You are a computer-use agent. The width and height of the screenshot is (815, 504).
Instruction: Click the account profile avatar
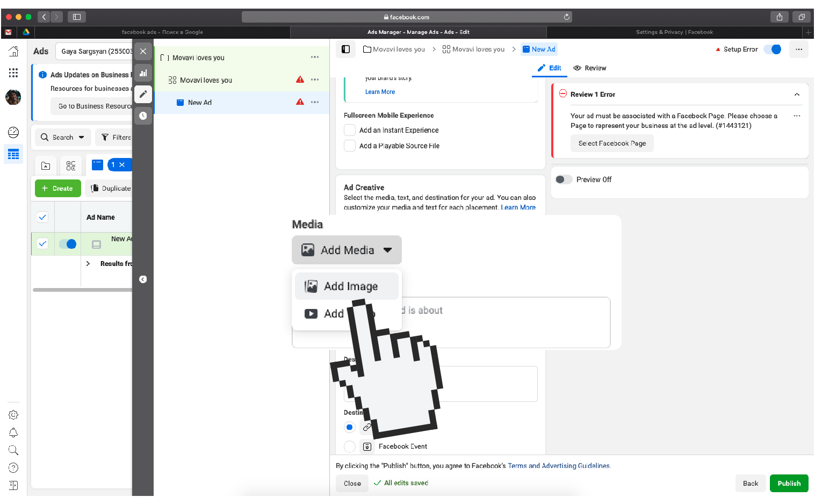(13, 97)
